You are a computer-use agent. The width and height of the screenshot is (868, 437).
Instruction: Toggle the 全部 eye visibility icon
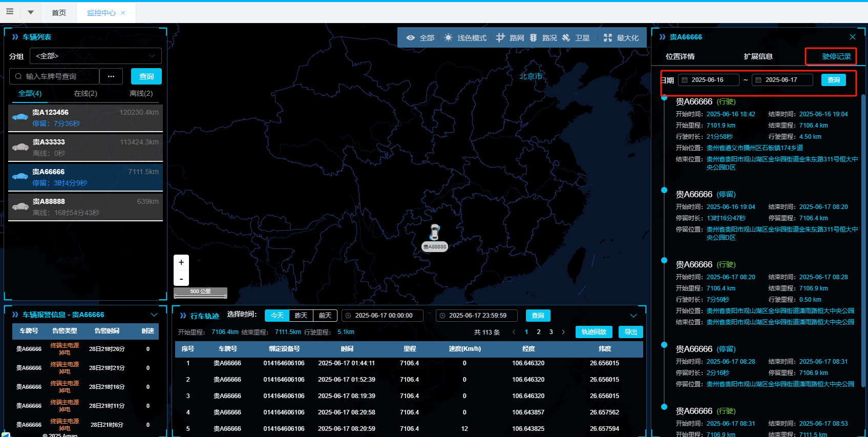point(411,38)
